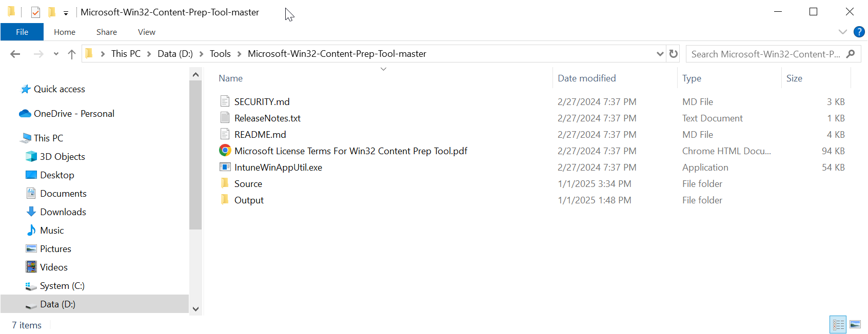The width and height of the screenshot is (868, 334).
Task: Expand the address bar history dropdown
Action: pos(660,54)
